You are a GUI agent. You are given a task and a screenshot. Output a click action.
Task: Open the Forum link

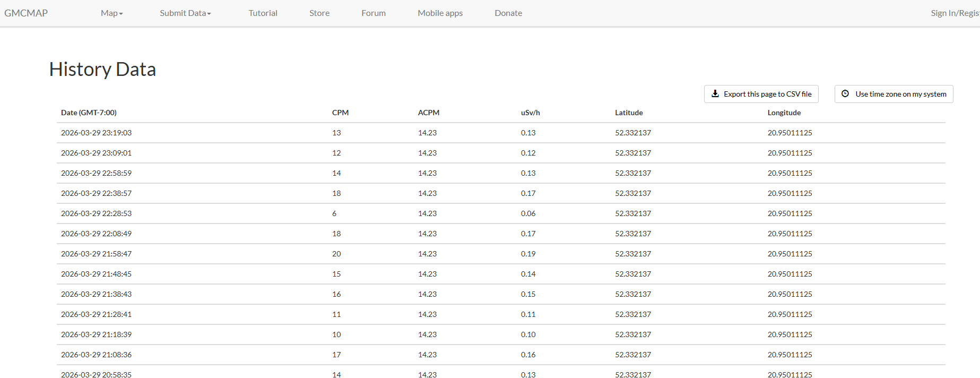pyautogui.click(x=374, y=13)
